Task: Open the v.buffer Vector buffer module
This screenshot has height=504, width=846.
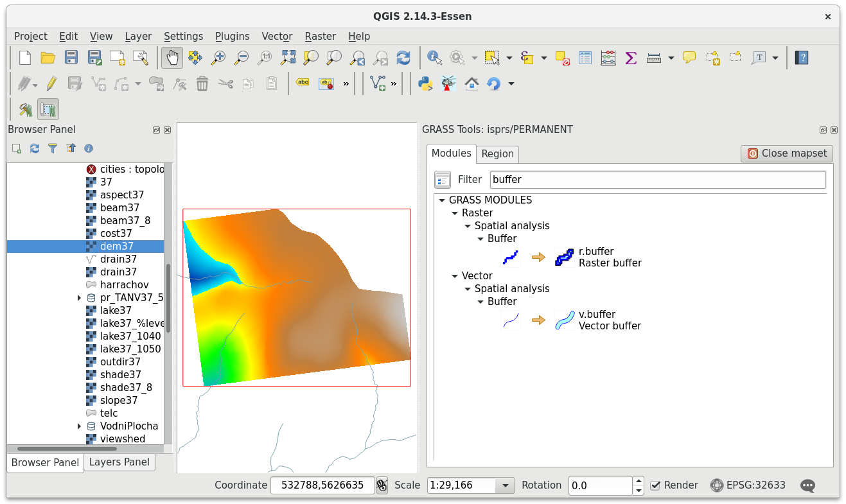Action: coord(571,320)
